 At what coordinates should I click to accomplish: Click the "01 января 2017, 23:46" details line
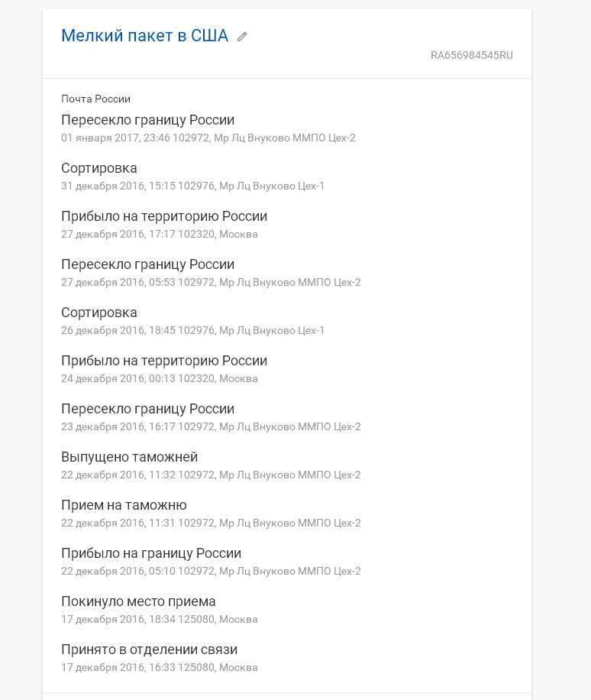pos(208,138)
